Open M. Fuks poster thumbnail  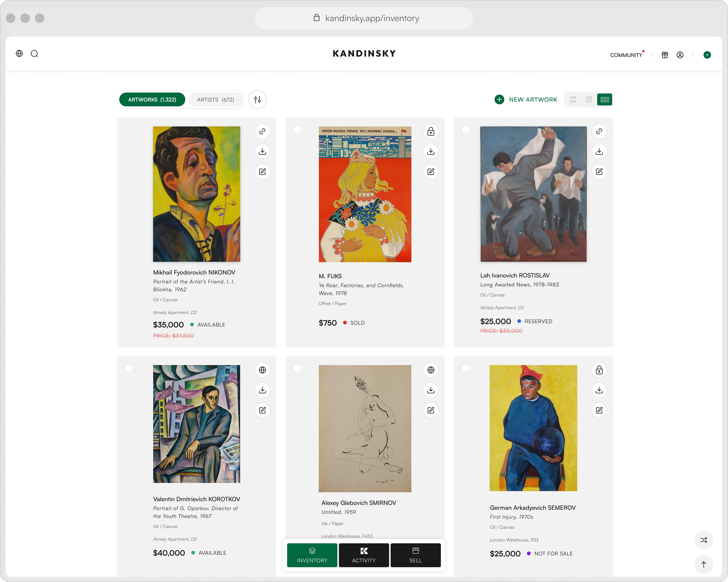[x=365, y=194]
